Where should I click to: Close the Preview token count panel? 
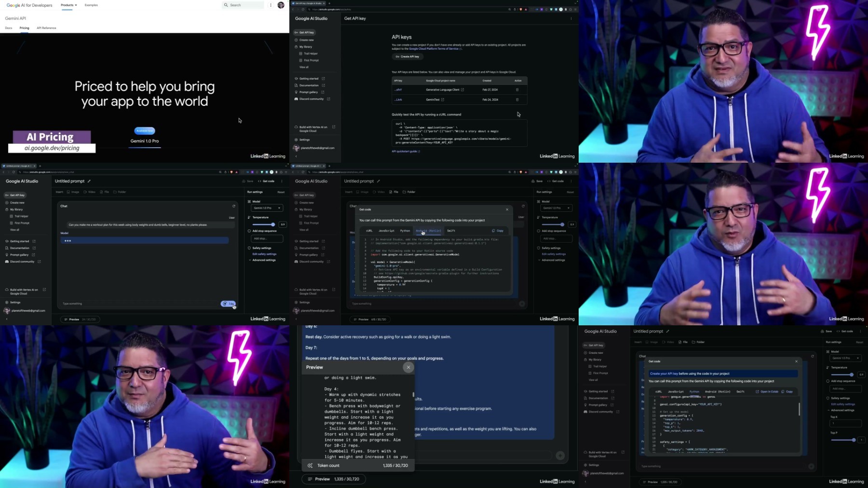pos(408,367)
